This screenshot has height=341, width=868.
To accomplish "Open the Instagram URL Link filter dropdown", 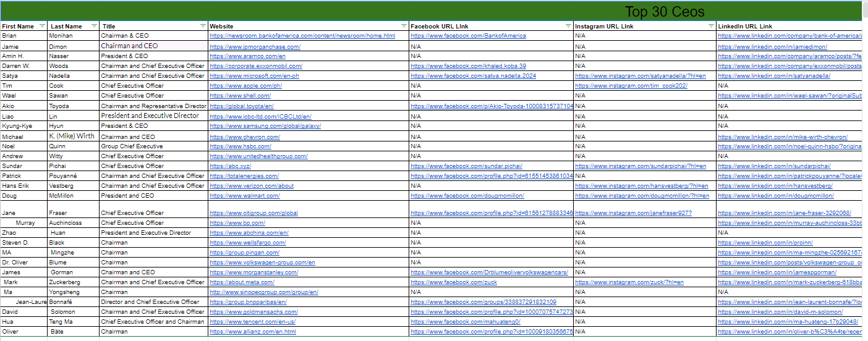I will click(711, 26).
